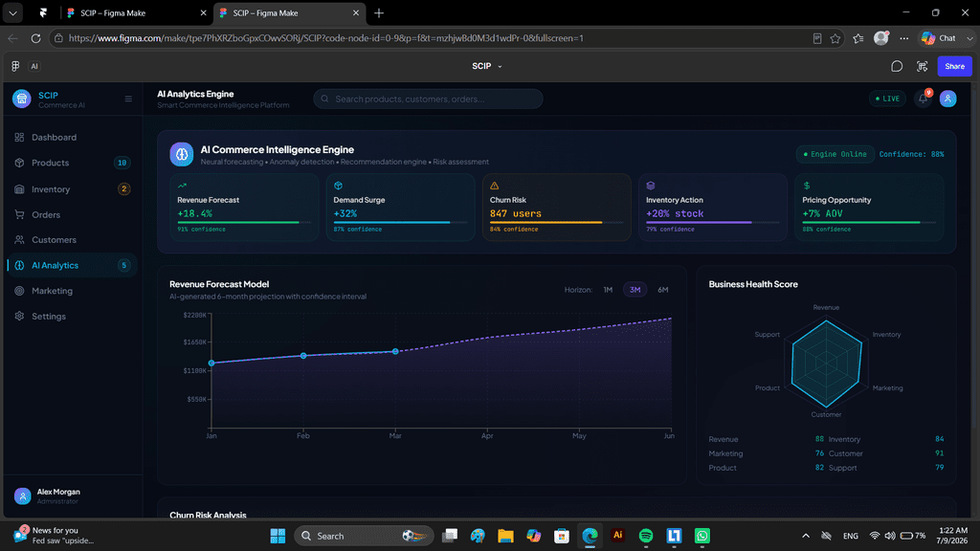Expand the Copilot Chat dropdown arrow
This screenshot has width=980, height=551.
(969, 38)
